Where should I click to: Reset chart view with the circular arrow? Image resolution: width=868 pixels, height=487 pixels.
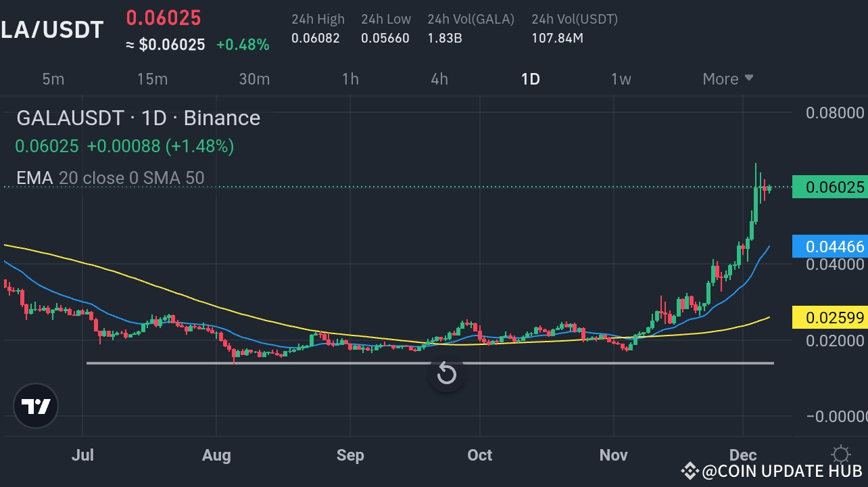447,373
